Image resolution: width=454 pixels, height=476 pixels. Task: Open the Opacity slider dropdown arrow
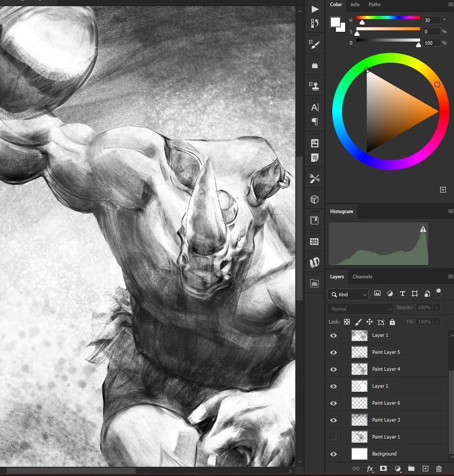point(437,308)
